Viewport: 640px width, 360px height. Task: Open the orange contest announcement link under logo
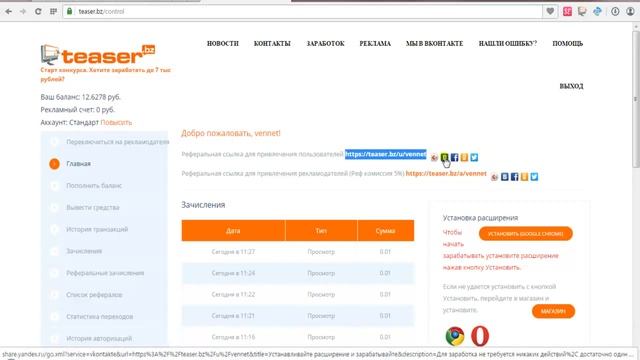105,74
